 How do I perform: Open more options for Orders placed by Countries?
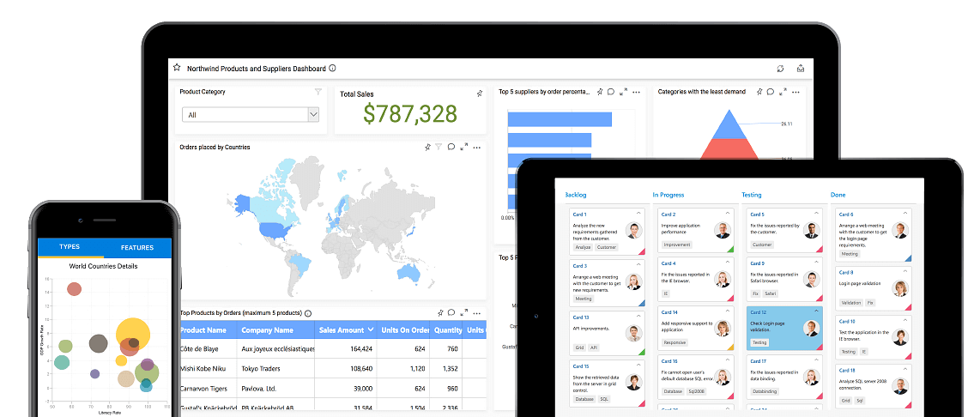click(477, 148)
